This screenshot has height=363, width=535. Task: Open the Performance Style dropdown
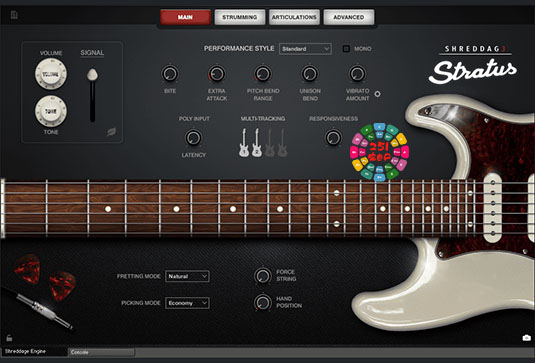tap(305, 49)
